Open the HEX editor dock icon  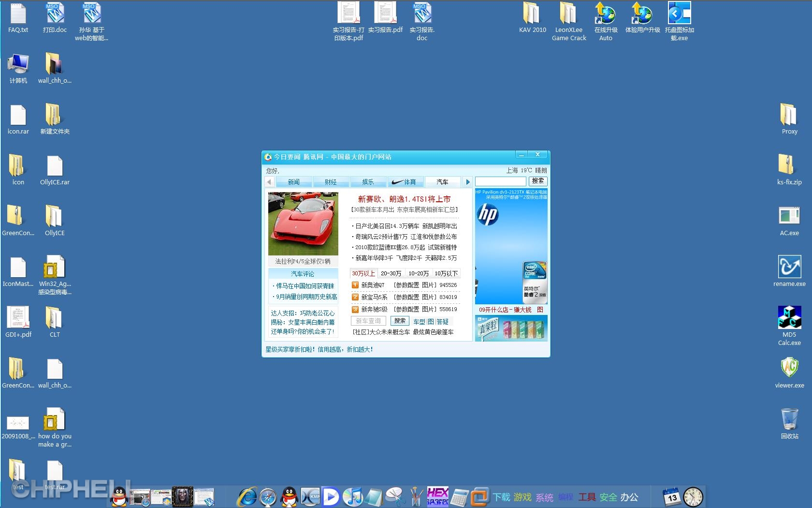pos(438,497)
